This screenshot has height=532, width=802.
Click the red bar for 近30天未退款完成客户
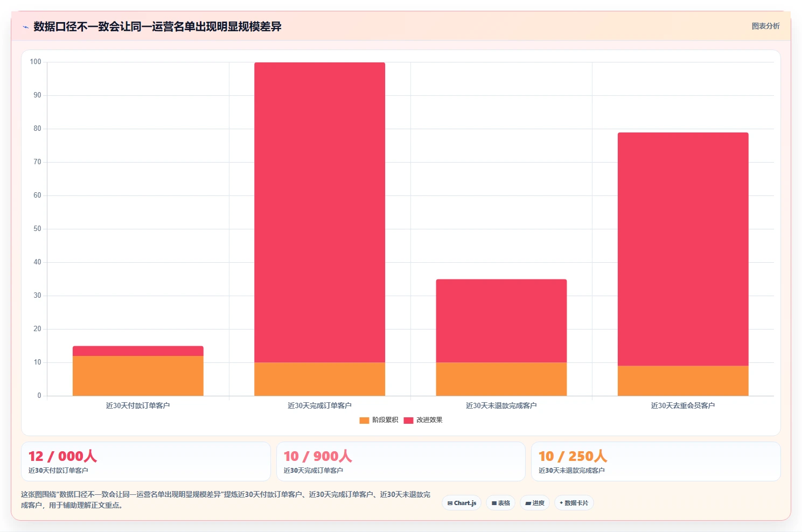click(501, 321)
